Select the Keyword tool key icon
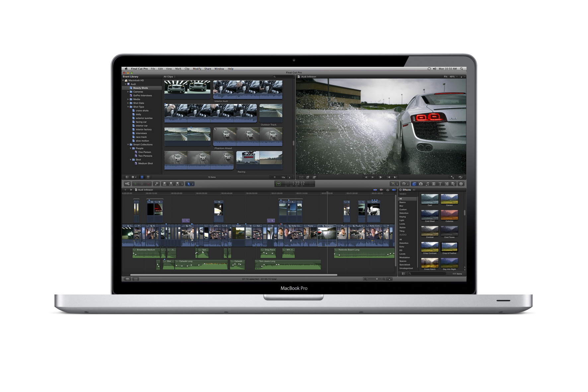588x392 pixels. 157,184
